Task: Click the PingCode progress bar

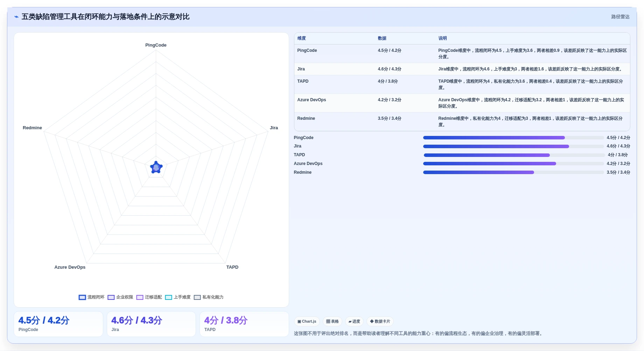Action: (x=513, y=138)
